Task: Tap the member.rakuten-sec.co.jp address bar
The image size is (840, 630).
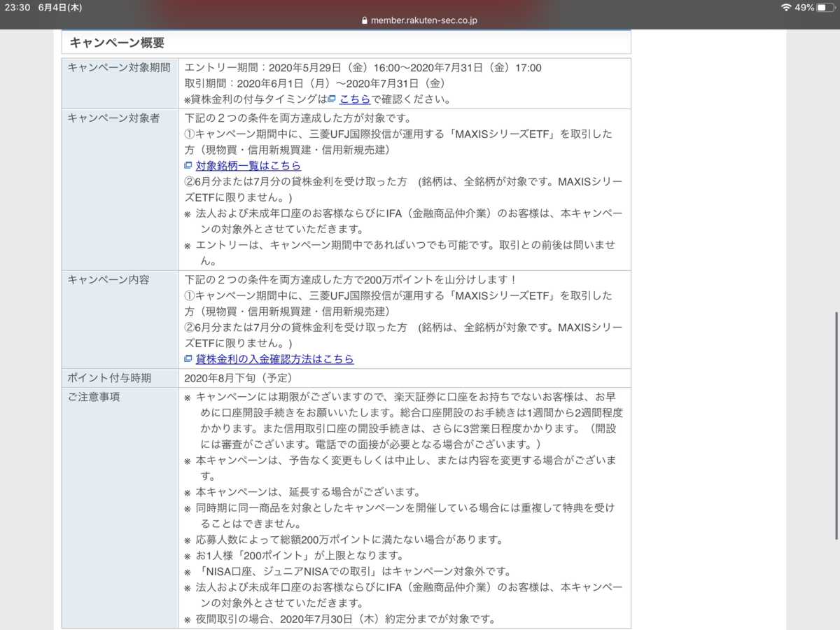Action: (420, 20)
